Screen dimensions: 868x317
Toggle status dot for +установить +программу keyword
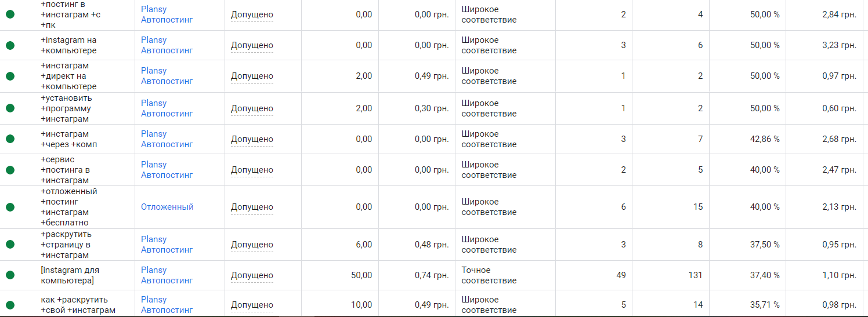(x=10, y=108)
